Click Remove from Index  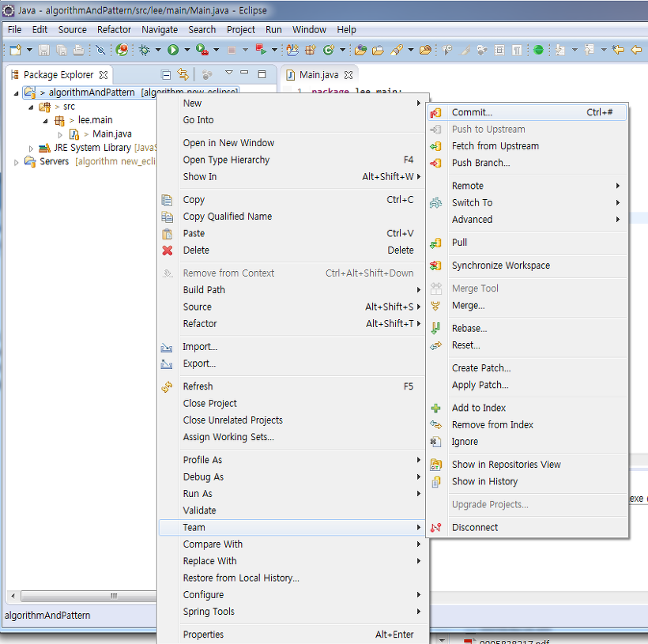(x=526, y=425)
